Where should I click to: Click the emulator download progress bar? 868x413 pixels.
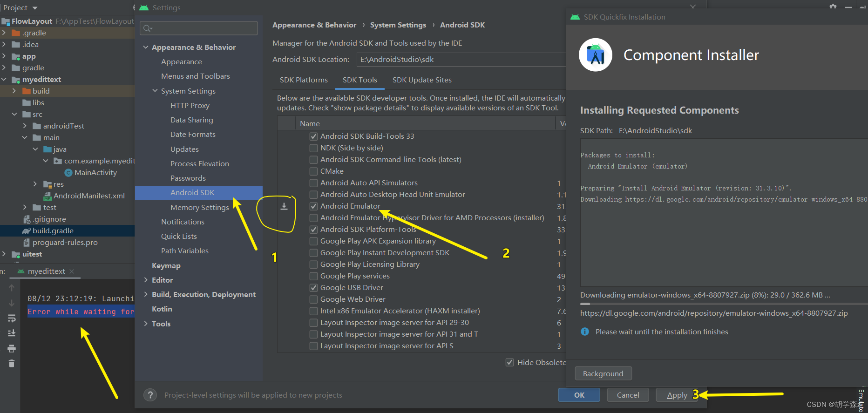pyautogui.click(x=724, y=304)
